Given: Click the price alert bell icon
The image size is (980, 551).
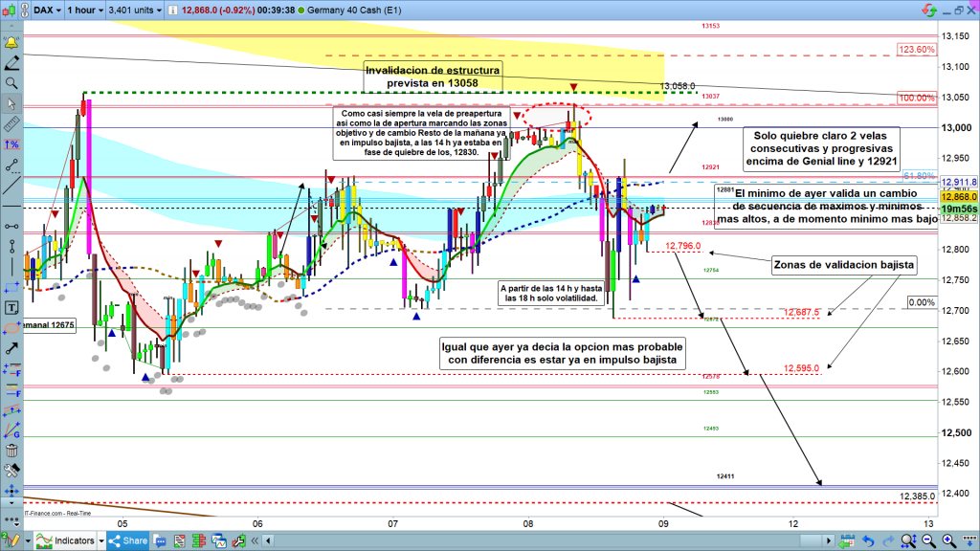Looking at the screenshot, I should pos(11,43).
